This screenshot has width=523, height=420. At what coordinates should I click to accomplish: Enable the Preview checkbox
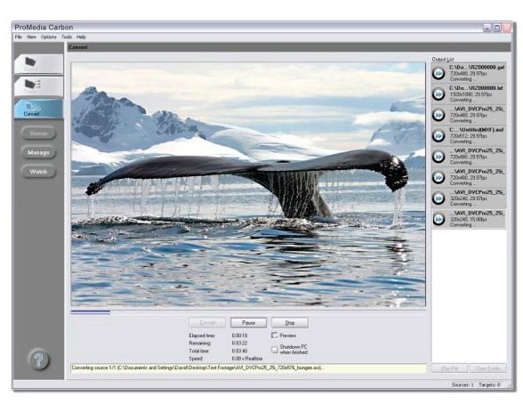(275, 335)
